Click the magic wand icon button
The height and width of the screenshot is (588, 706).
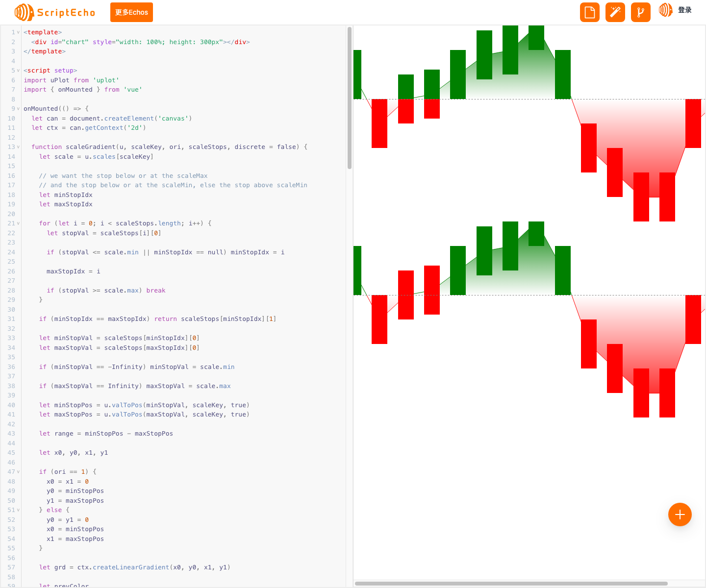(615, 12)
